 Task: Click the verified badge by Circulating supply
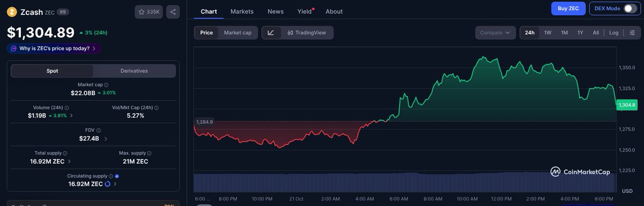click(117, 176)
